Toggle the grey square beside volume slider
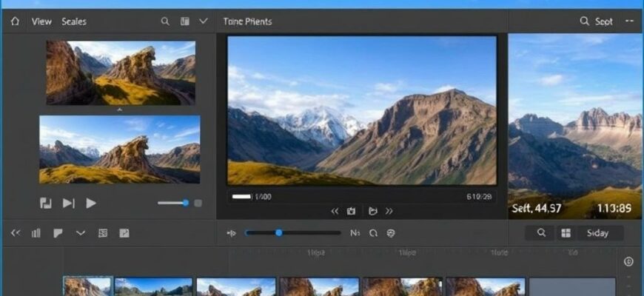 pyautogui.click(x=198, y=203)
